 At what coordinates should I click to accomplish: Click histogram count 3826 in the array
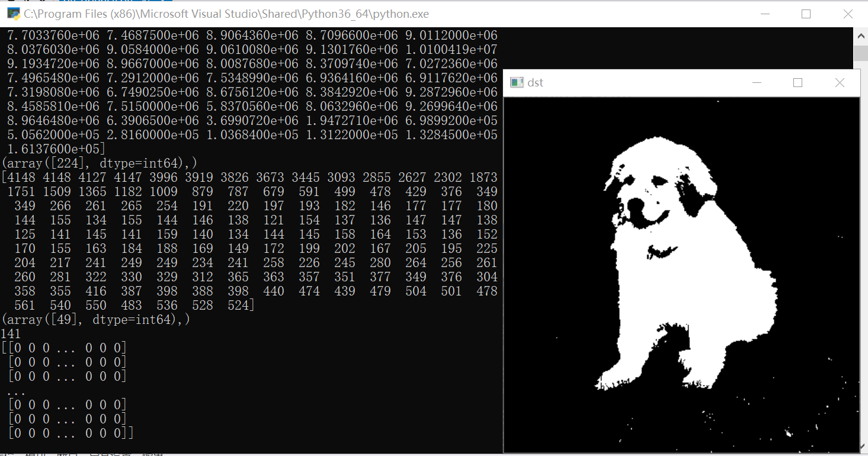[235, 177]
